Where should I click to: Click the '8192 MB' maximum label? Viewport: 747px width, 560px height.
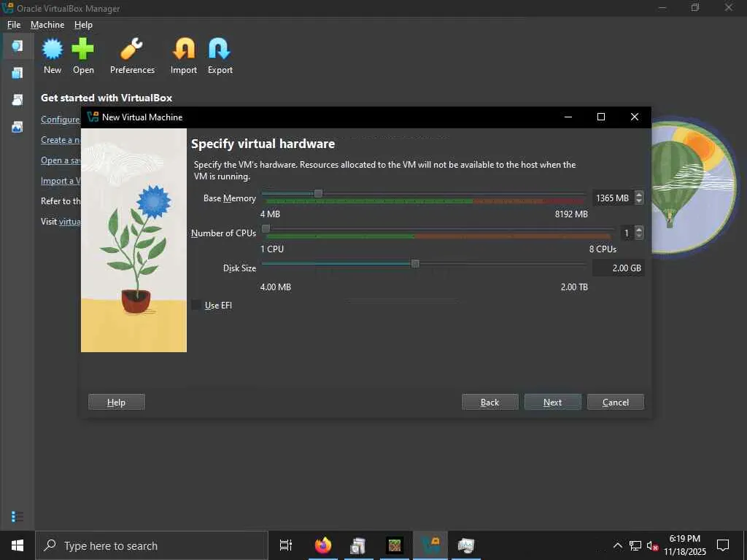coord(571,214)
